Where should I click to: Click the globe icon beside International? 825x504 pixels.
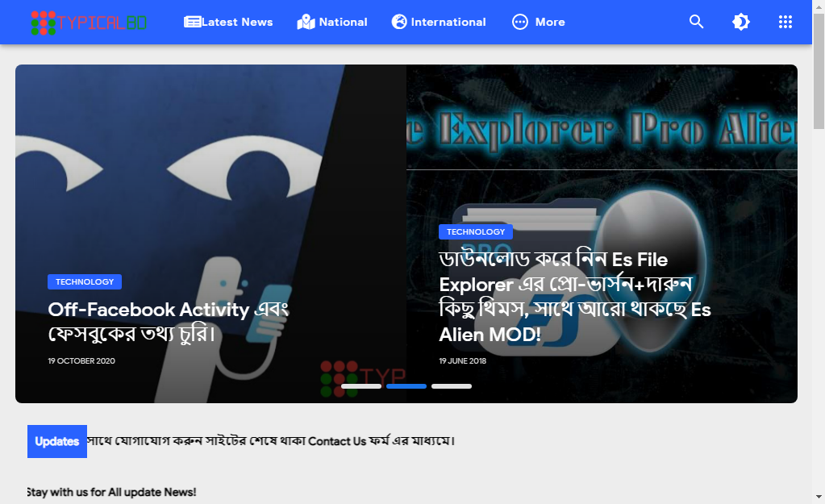tap(399, 22)
